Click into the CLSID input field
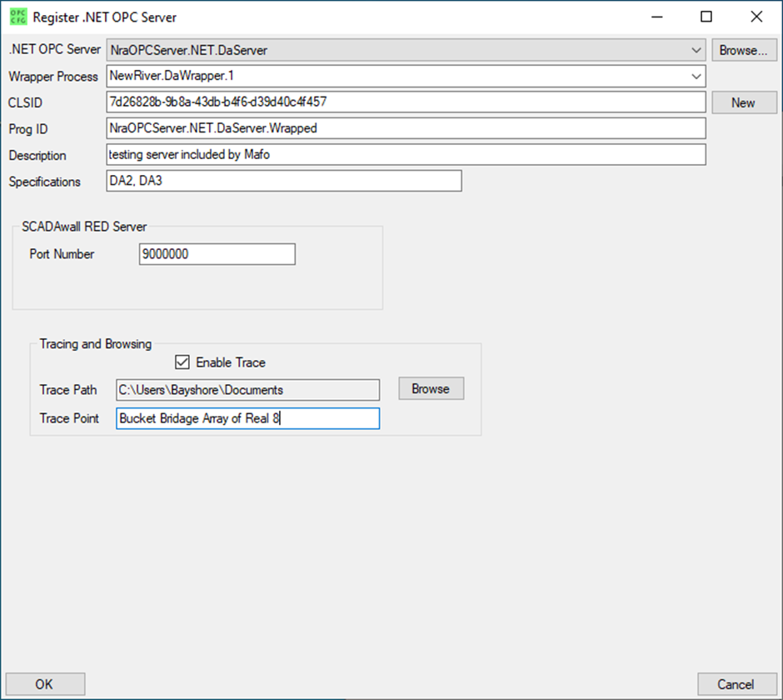Viewport: 783px width, 700px height. pos(406,102)
